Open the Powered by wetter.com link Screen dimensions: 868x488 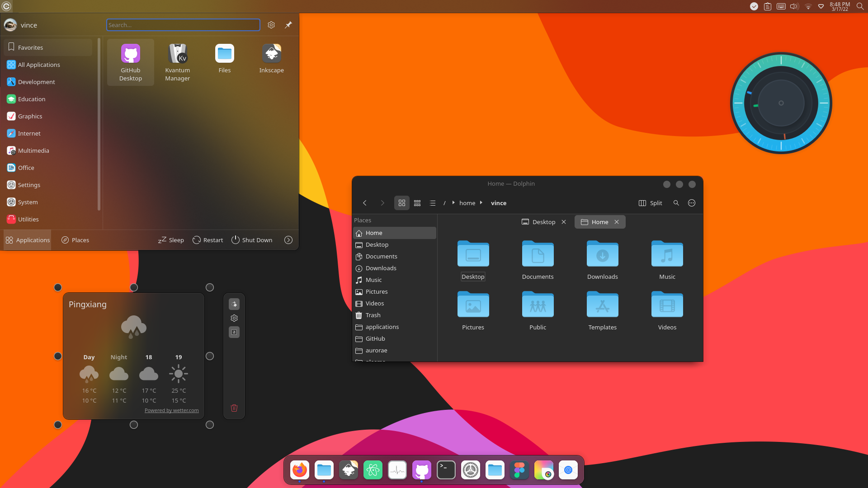[x=171, y=410]
